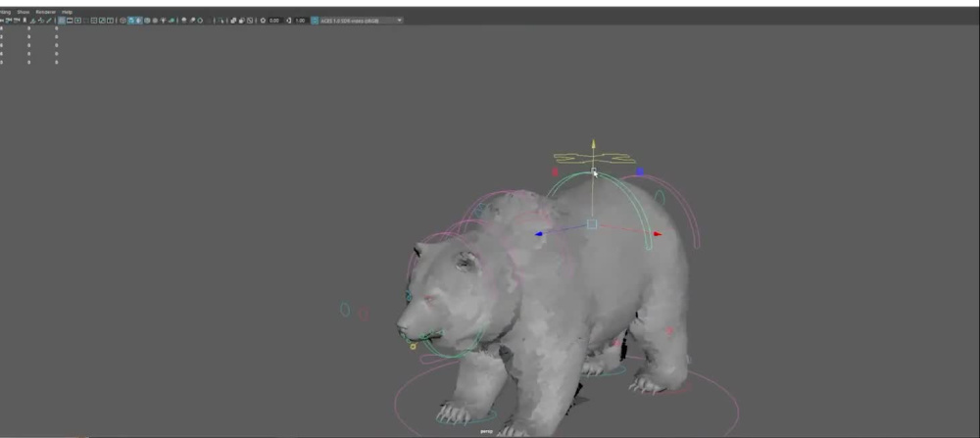Toggle use default material
This screenshot has width=980, height=438.
[139, 20]
